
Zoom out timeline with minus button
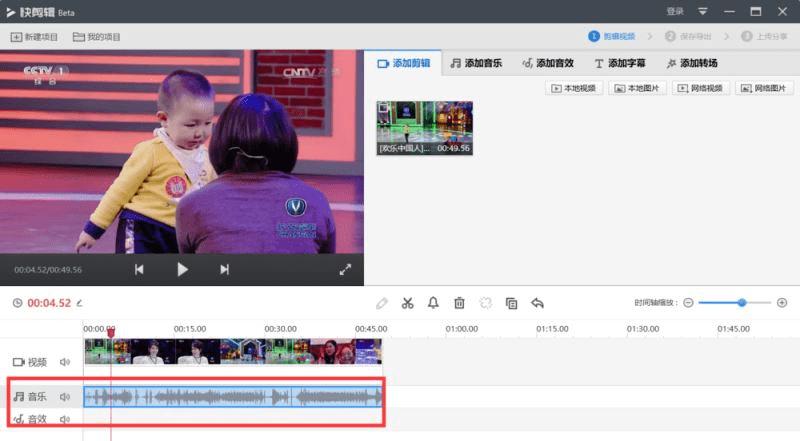click(x=688, y=303)
